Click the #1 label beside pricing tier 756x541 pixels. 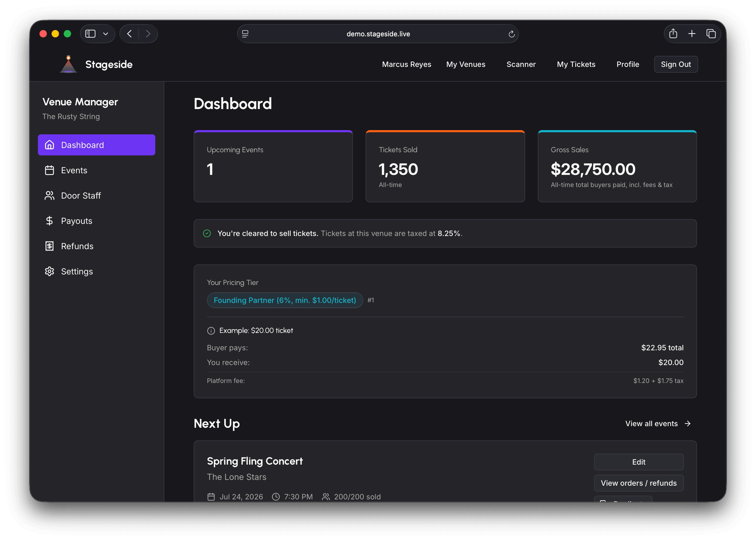[x=371, y=300]
